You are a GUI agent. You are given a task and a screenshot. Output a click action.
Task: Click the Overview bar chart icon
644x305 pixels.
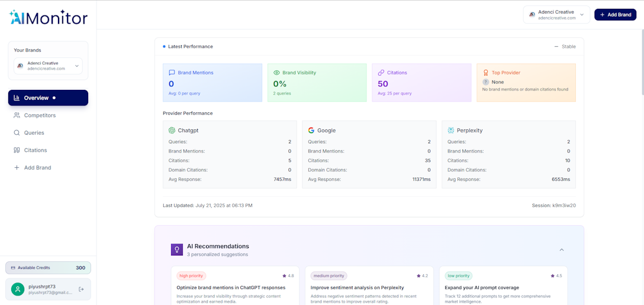click(17, 98)
